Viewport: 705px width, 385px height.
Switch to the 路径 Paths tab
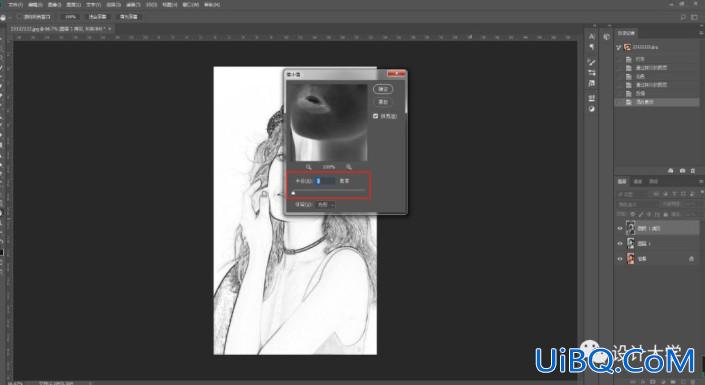(x=654, y=182)
